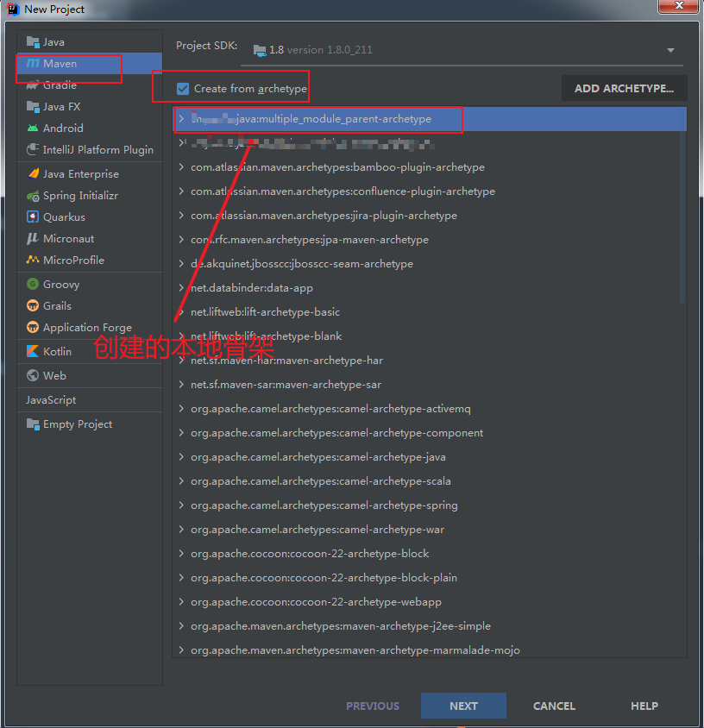This screenshot has height=728, width=704.
Task: Click the Gradle elephant icon
Action: coord(33,85)
